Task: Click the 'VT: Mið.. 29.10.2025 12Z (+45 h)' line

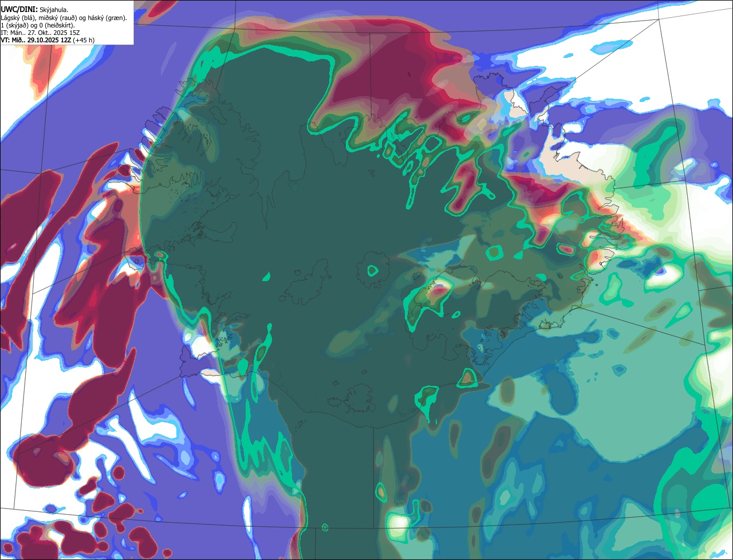Action: (48, 41)
